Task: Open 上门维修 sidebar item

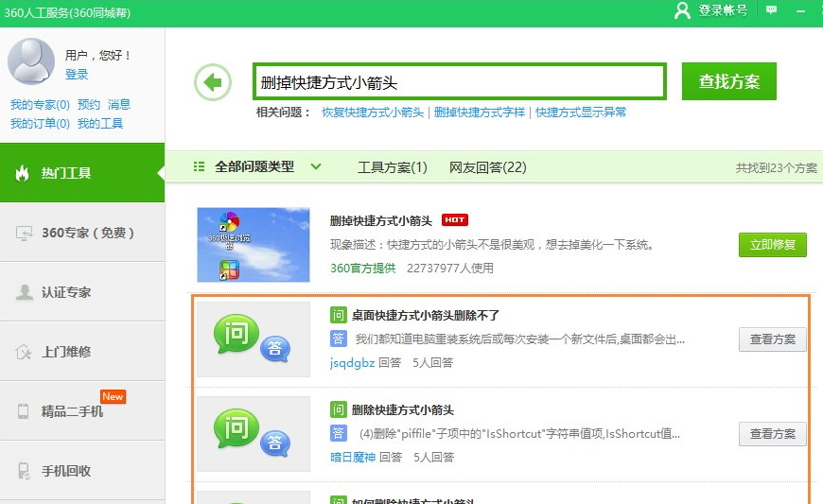Action: pyautogui.click(x=82, y=352)
